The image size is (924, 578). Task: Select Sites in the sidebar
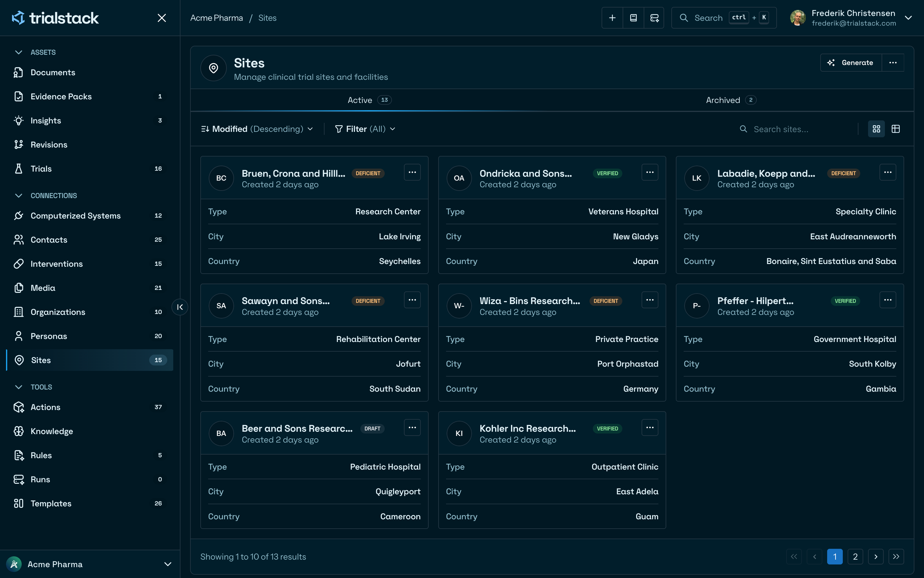tap(90, 360)
